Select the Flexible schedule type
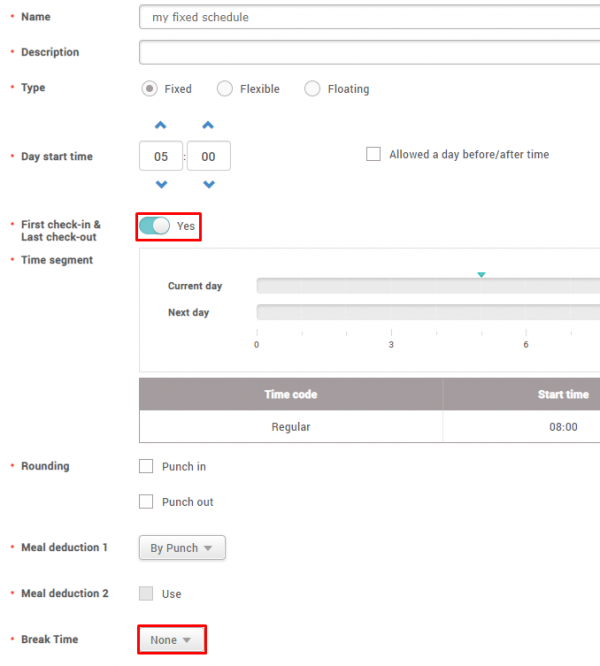 tap(225, 89)
